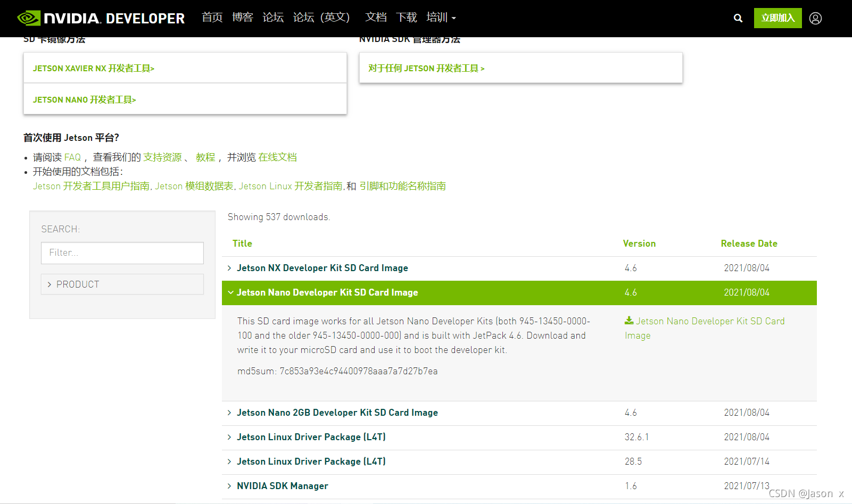Click version 1.6 cell of SDK Manager
This screenshot has width=852, height=504.
[x=631, y=486]
